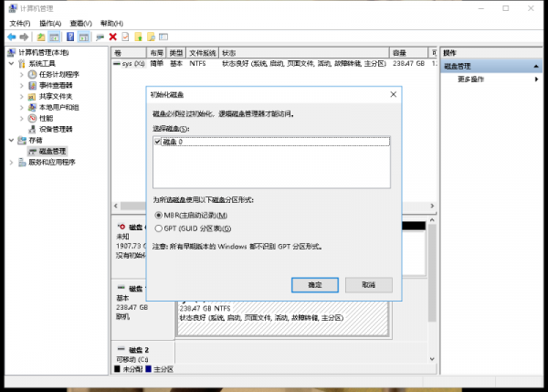This screenshot has height=392, width=548.
Task: Click the volume list scroll right arrow
Action: click(432, 206)
